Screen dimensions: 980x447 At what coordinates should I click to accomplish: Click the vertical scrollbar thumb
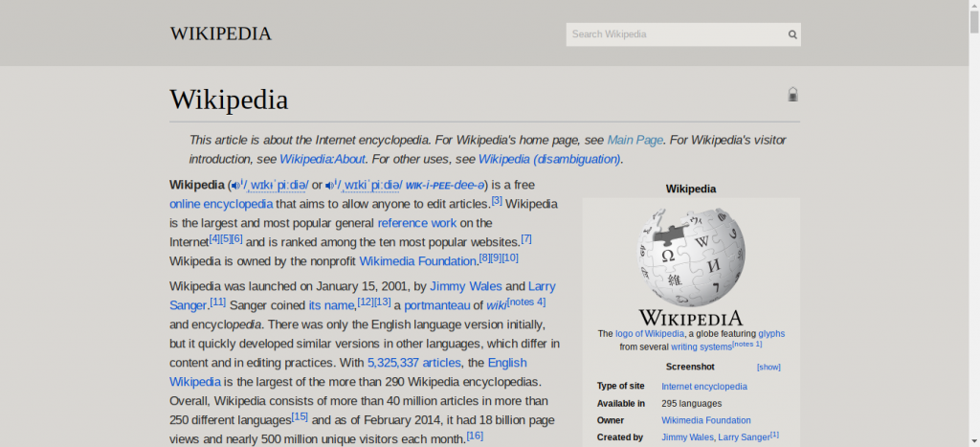[974, 22]
